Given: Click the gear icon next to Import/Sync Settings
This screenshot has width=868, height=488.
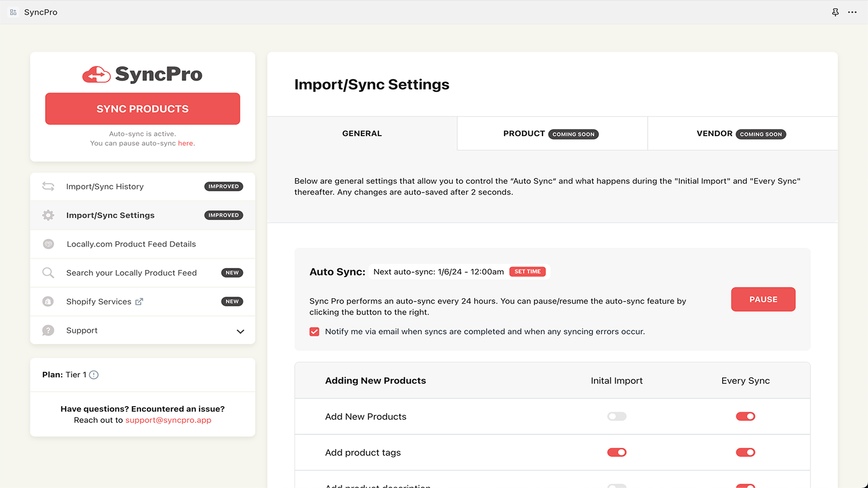Looking at the screenshot, I should pos(48,215).
